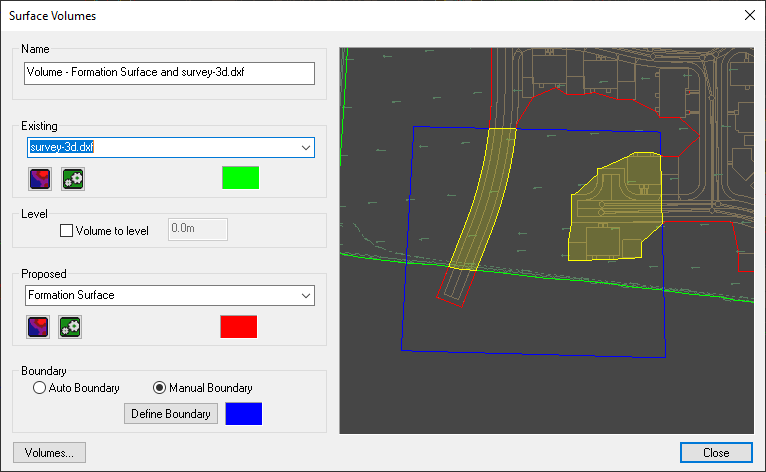This screenshot has width=766, height=472.
Task: Choose the Manual Boundary radio option
Action: point(159,388)
